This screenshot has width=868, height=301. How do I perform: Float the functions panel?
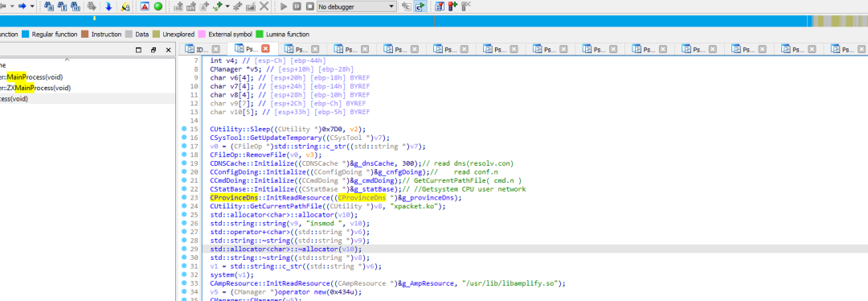pos(154,50)
